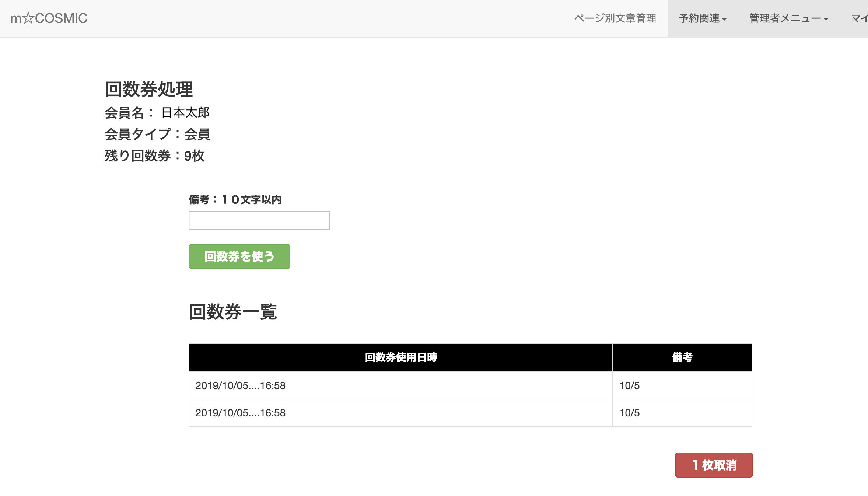Select second row date 2019/10/05....16:58
This screenshot has height=496, width=868.
tap(240, 413)
